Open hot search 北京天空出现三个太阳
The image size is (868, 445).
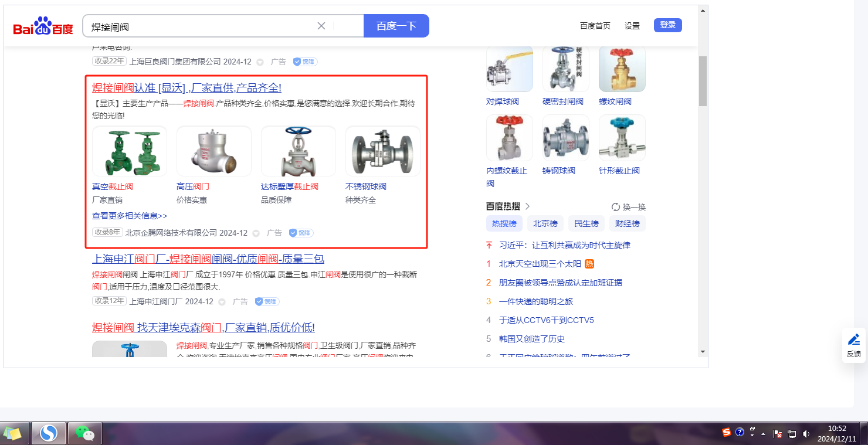click(x=540, y=264)
